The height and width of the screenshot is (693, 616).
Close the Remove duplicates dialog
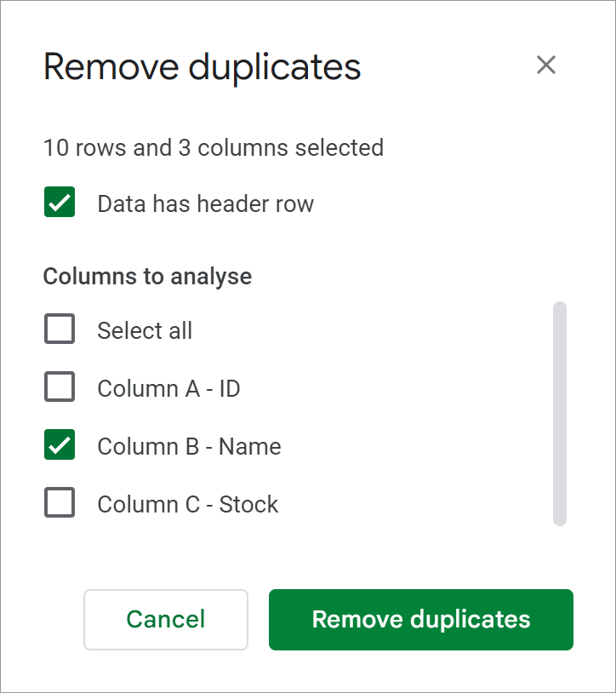pos(545,65)
